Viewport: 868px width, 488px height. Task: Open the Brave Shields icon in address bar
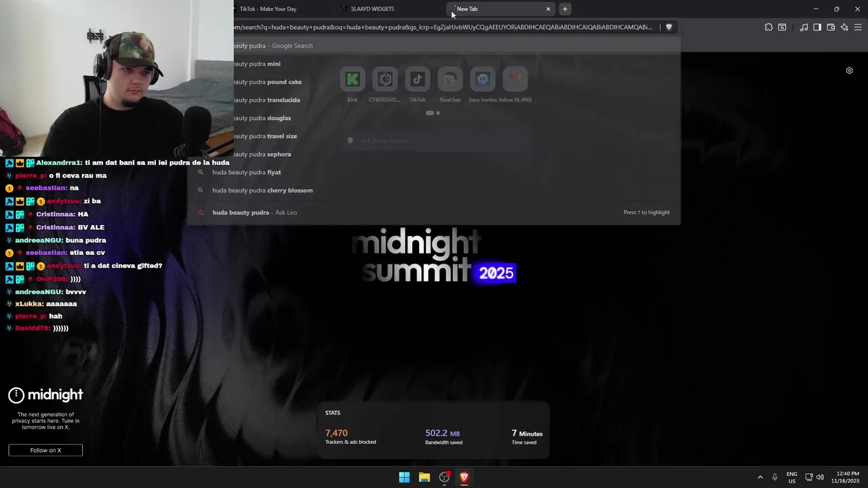669,27
